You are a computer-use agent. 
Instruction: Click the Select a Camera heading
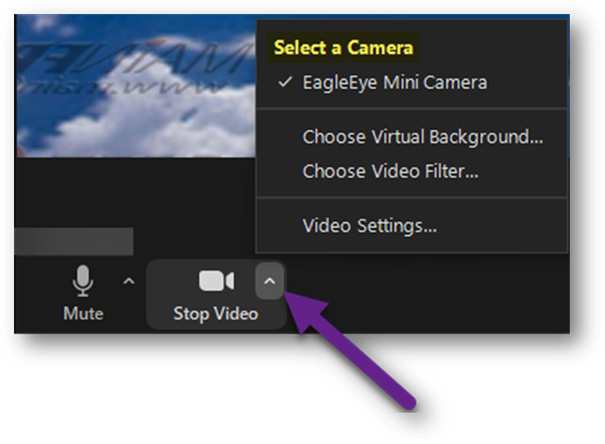(x=343, y=47)
